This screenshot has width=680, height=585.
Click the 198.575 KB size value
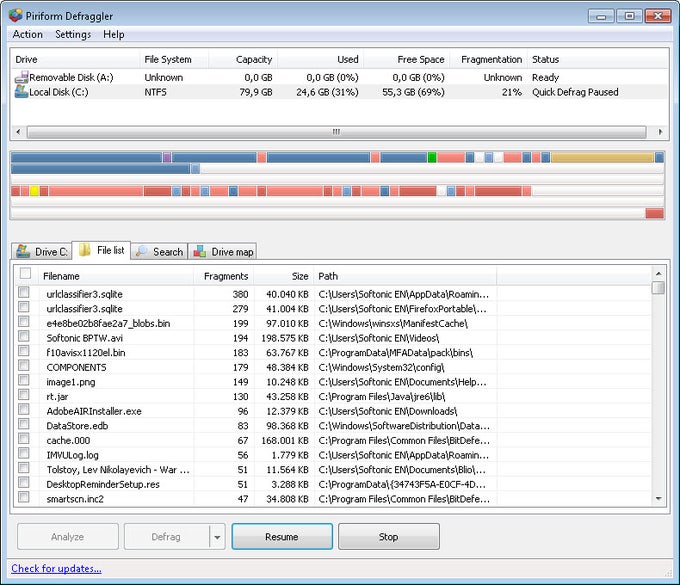pyautogui.click(x=284, y=338)
